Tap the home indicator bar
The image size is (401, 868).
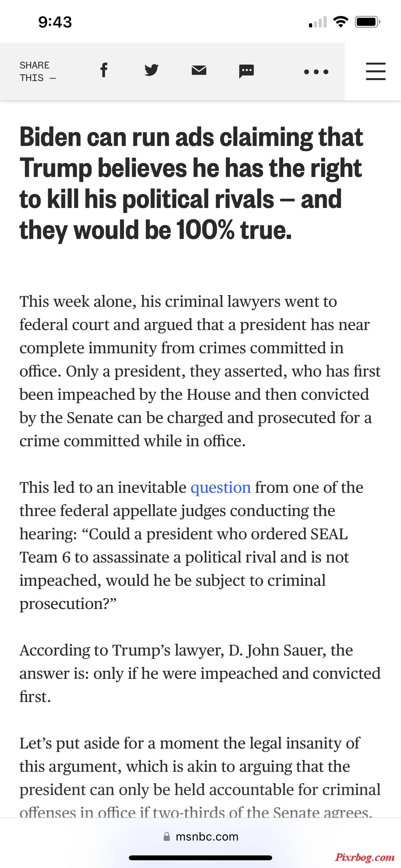(x=200, y=858)
